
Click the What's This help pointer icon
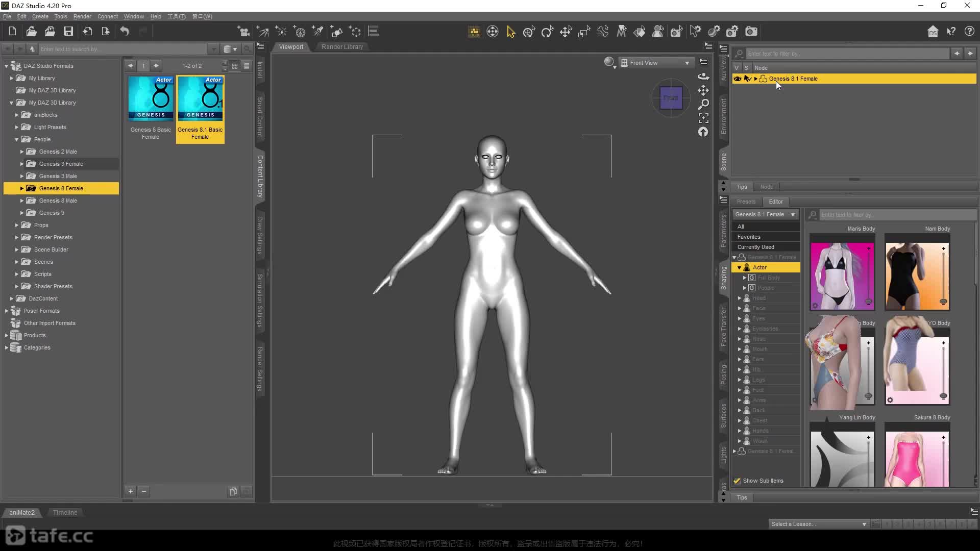tap(951, 32)
